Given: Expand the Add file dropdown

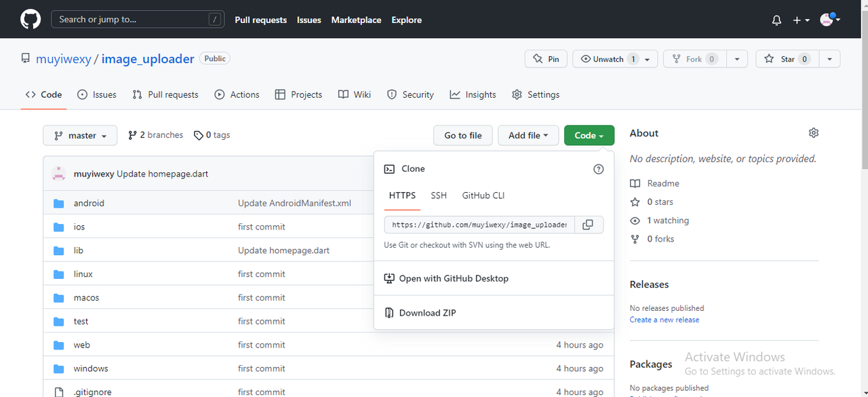Looking at the screenshot, I should tap(528, 136).
